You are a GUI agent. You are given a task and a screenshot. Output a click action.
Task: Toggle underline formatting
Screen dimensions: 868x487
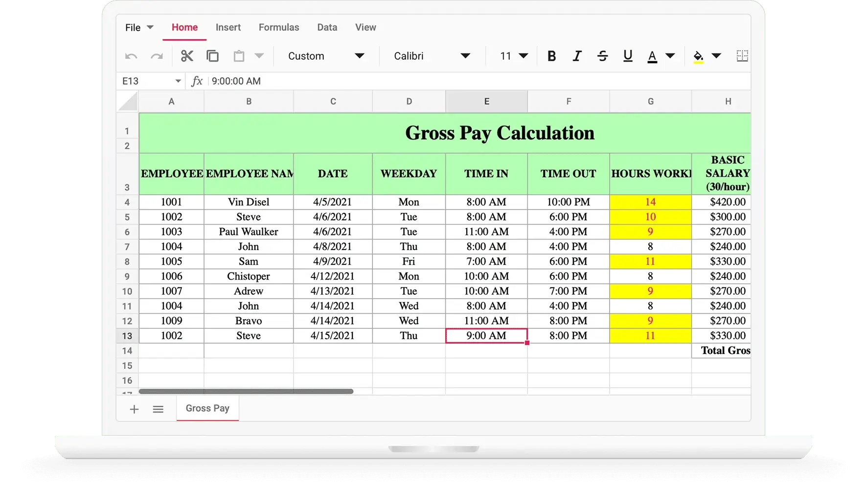click(628, 56)
